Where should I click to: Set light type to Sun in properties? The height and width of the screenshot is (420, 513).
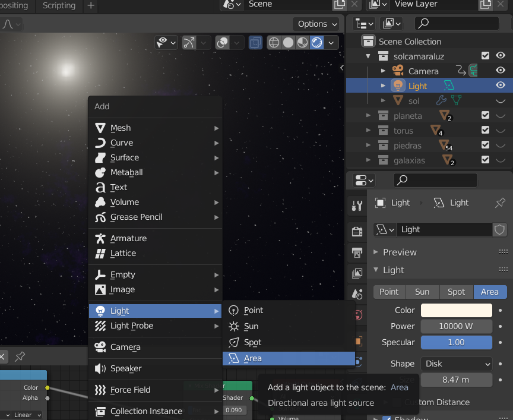click(422, 292)
